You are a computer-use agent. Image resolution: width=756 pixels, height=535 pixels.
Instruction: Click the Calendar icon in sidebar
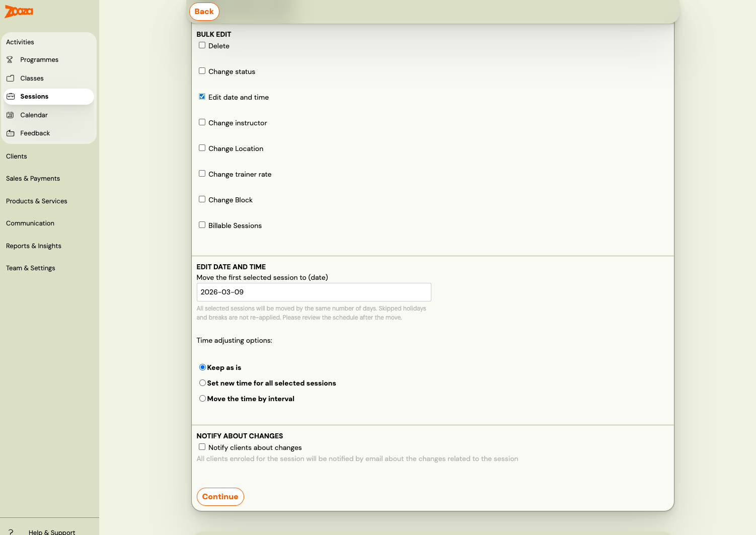click(10, 115)
